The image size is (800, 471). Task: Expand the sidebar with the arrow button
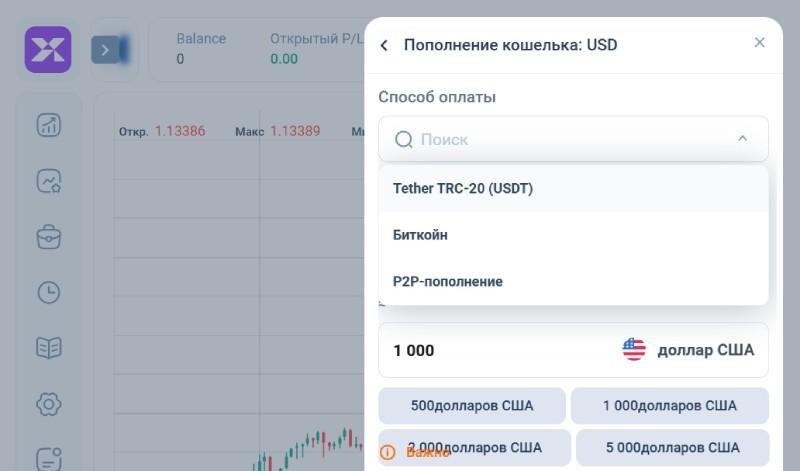[x=105, y=49]
